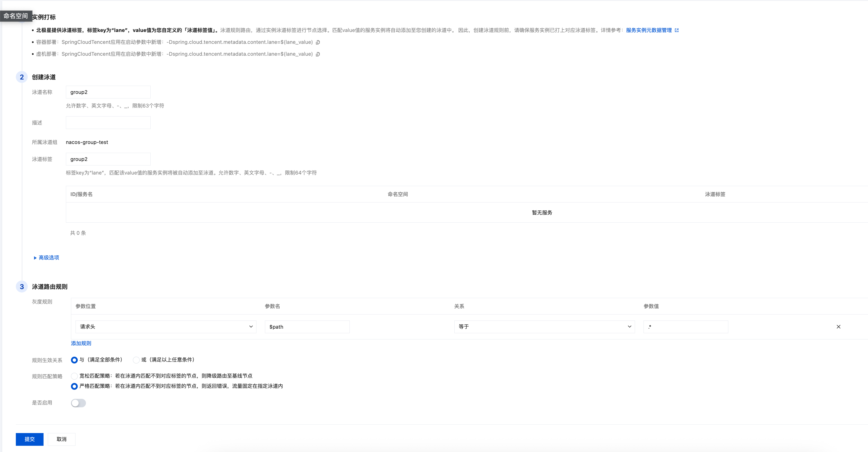Click external link icon beside 服务实例元数据管理
Image resolution: width=868 pixels, height=452 pixels.
pyautogui.click(x=677, y=30)
